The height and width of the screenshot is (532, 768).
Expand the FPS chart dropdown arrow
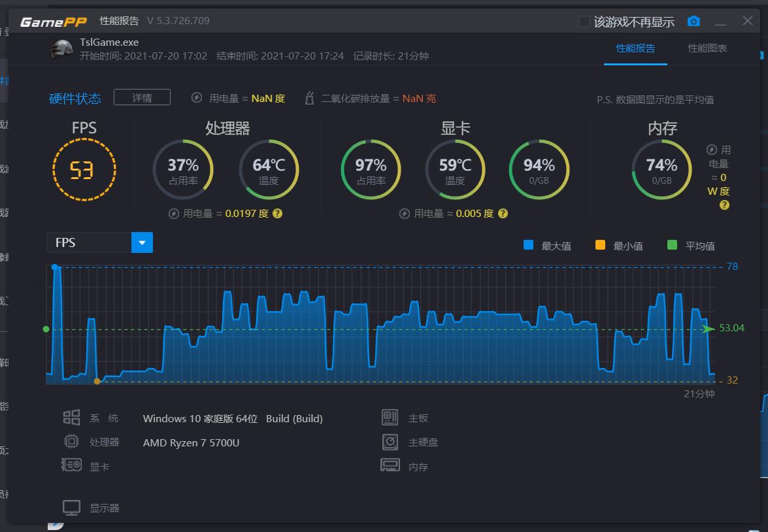142,242
